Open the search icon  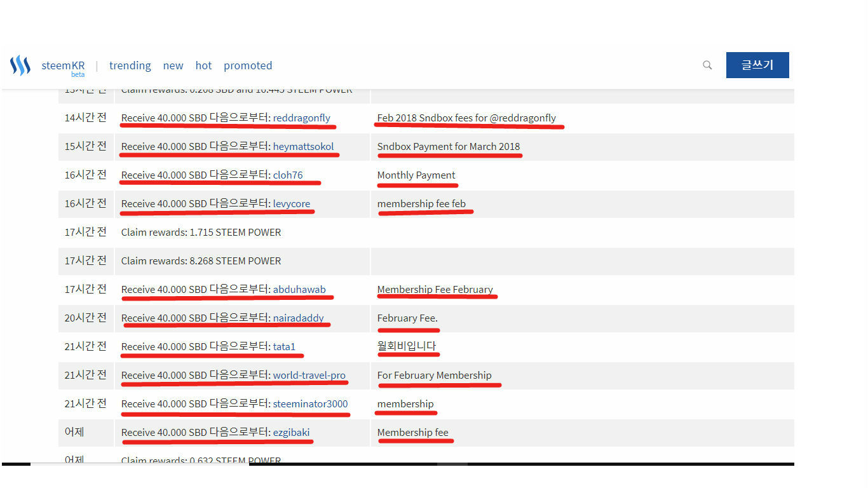pos(707,65)
